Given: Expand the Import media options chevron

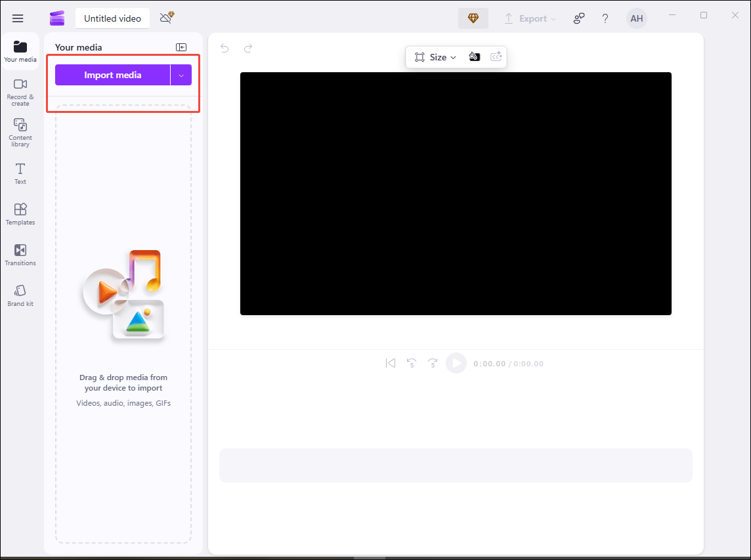Looking at the screenshot, I should pos(181,74).
